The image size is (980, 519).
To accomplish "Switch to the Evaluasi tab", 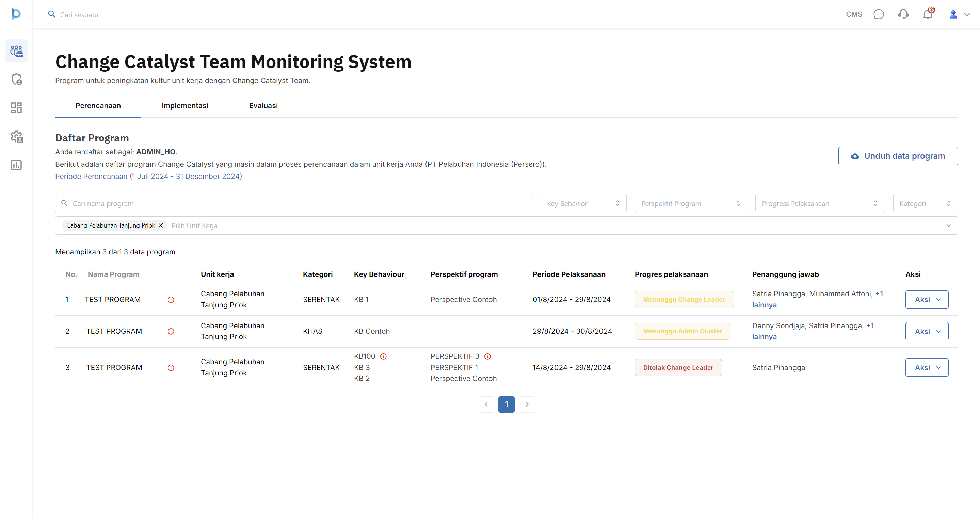I will (263, 106).
